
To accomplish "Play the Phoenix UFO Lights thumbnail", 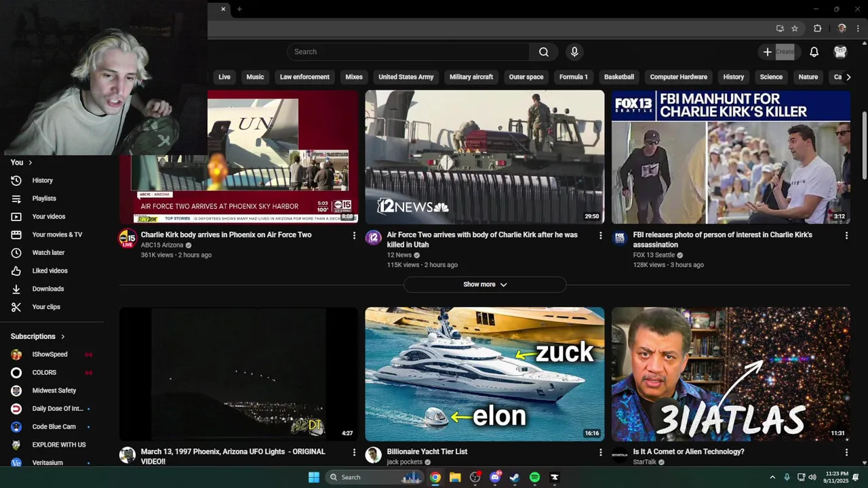I will pyautogui.click(x=239, y=374).
